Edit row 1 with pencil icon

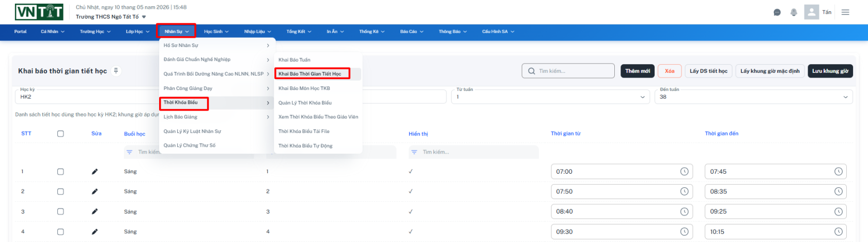(x=95, y=172)
